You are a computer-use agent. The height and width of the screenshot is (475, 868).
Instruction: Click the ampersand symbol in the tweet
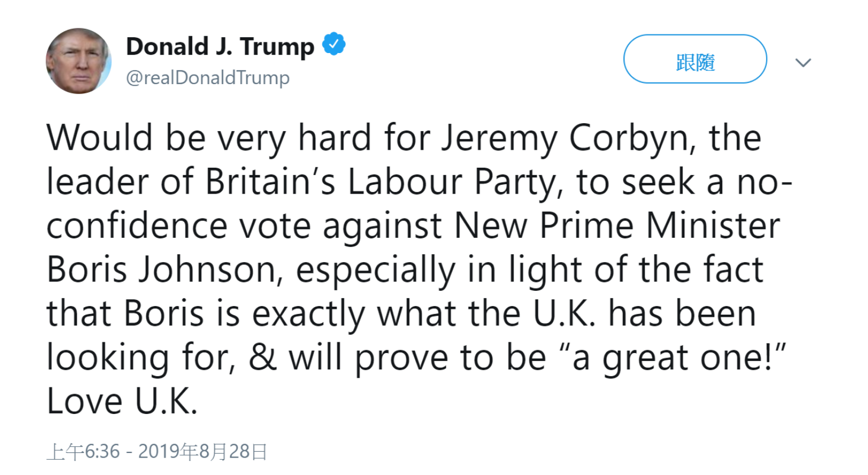(263, 358)
